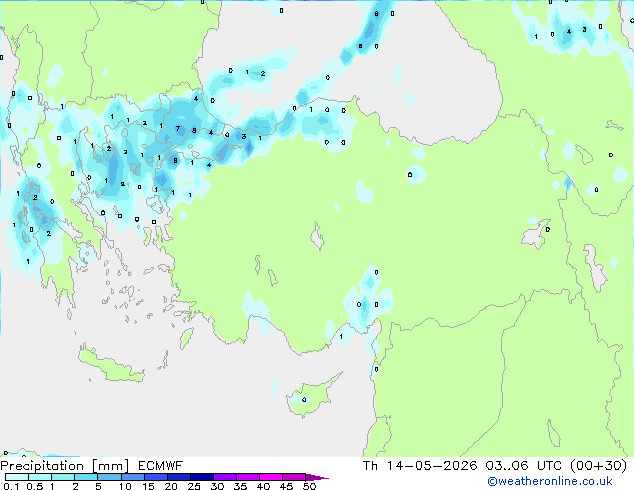The image size is (634, 490).
Task: Click the "0.1" legend scale label
Action: (x=11, y=486)
